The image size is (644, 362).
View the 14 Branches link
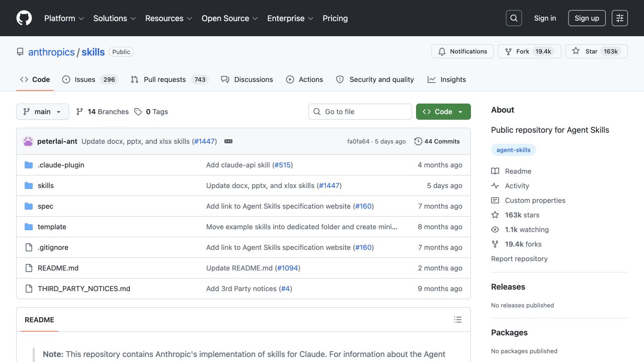click(x=103, y=112)
